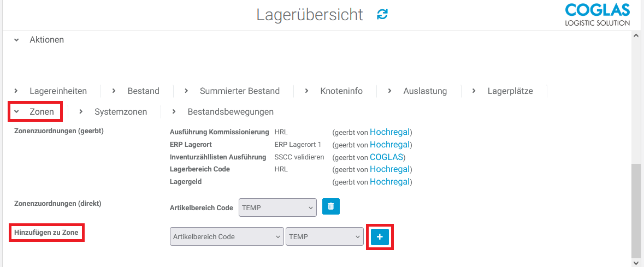Image resolution: width=644 pixels, height=267 pixels.
Task: Open the direct Artikelbereich Code TEMP dropdown
Action: pyautogui.click(x=277, y=207)
